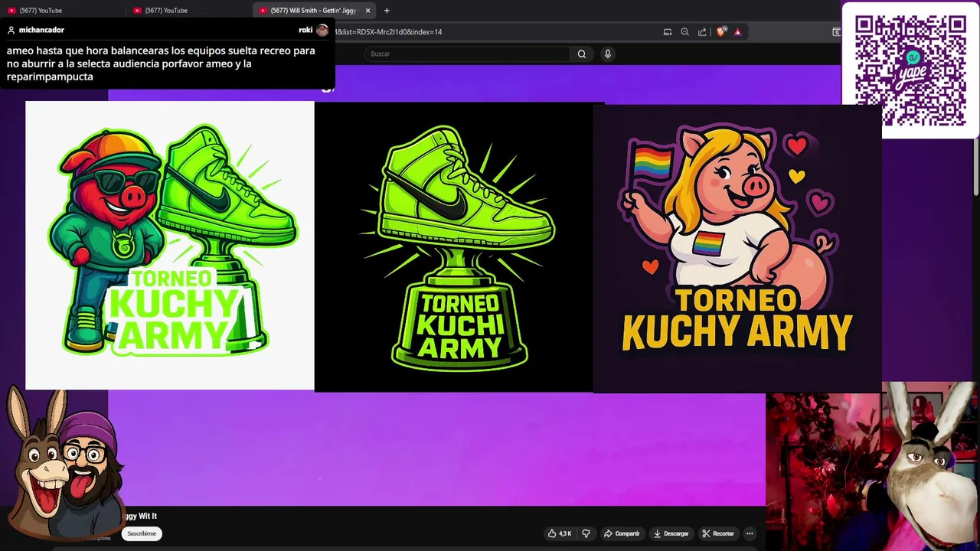Click the rainbow flag pig Kuchy Army logo
Image resolution: width=980 pixels, height=551 pixels.
pos(737,249)
